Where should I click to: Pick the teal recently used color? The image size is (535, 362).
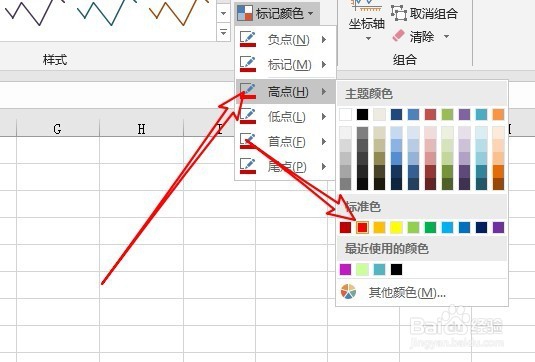[379, 269]
